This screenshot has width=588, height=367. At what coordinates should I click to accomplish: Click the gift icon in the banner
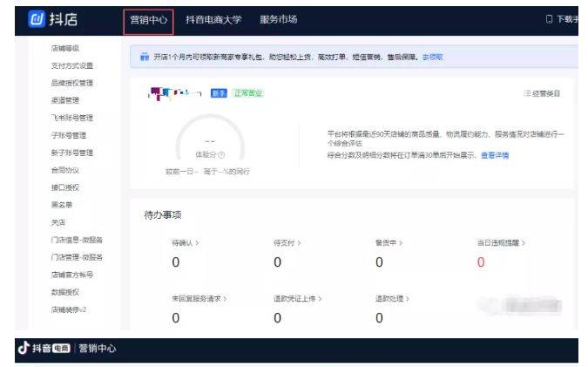tap(145, 57)
